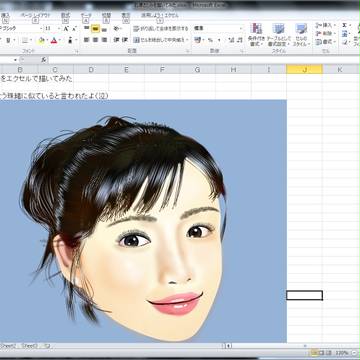Click the Clear eraser icon
Image resolution: width=360 pixels, height=360 pixels.
345,42
